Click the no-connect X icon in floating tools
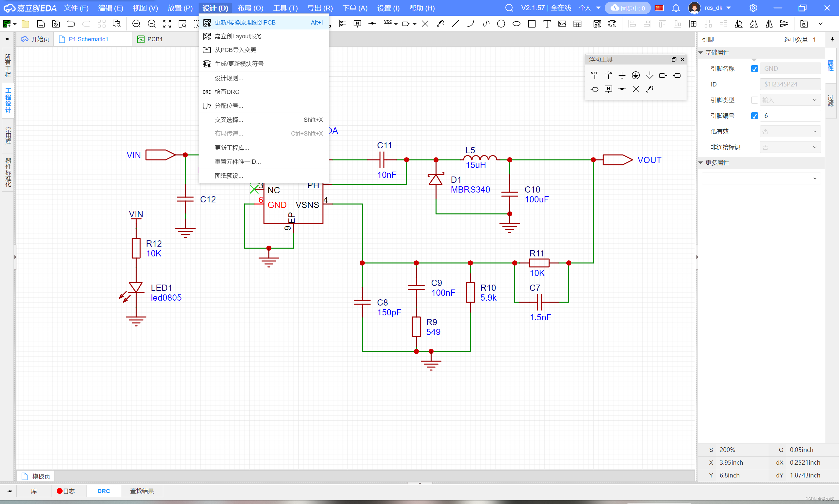 point(635,89)
